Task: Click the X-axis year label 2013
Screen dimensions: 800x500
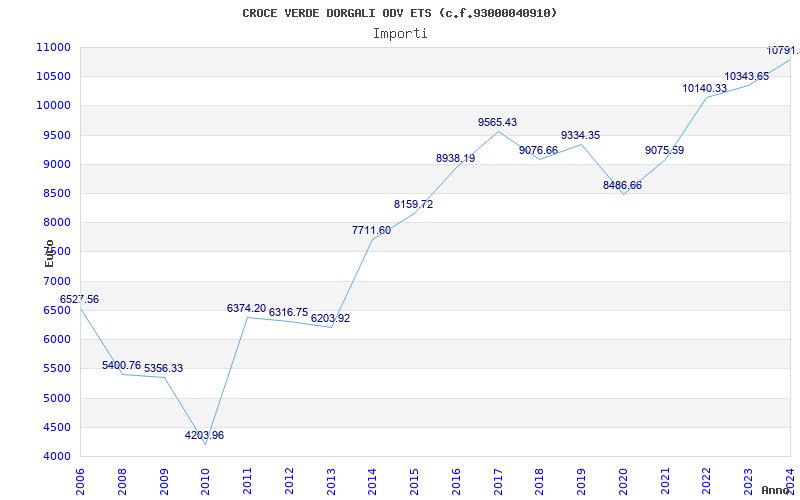Action: click(x=331, y=482)
